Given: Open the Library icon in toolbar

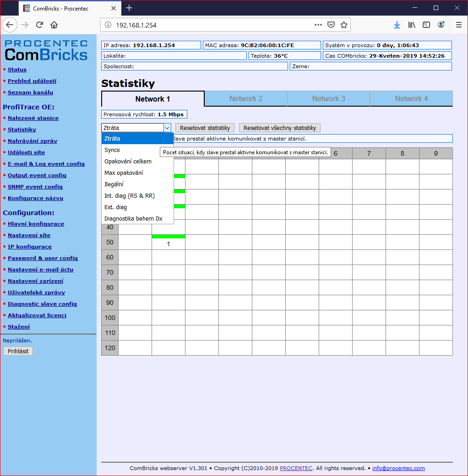Looking at the screenshot, I should (x=412, y=25).
